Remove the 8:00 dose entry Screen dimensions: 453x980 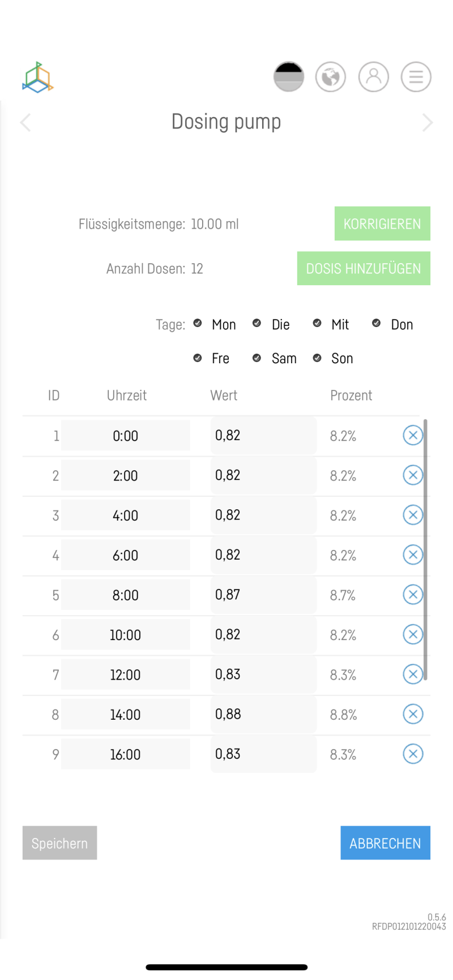click(x=413, y=595)
